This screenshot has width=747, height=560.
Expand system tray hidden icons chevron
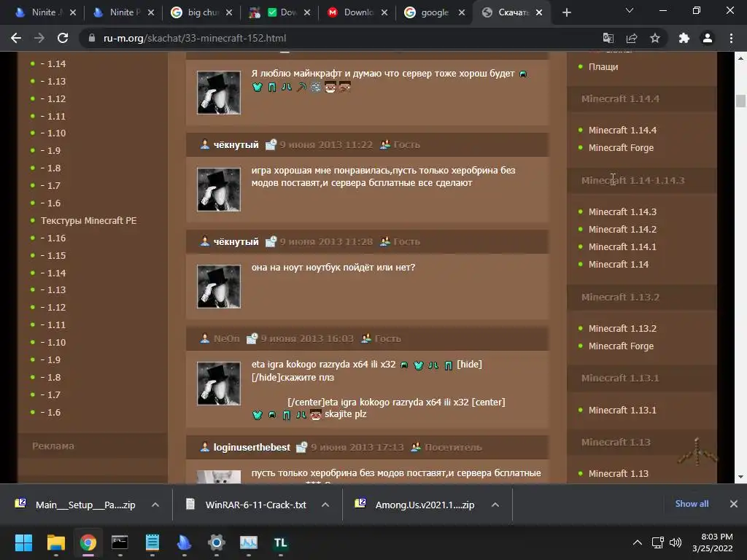[637, 542]
